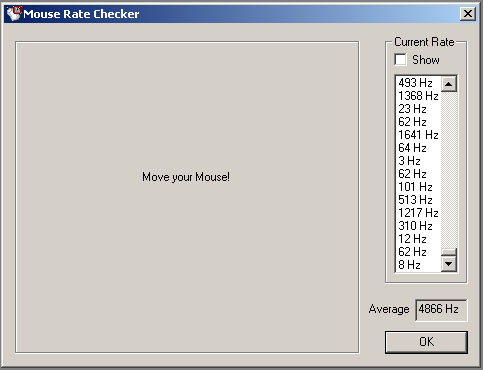Image resolution: width=483 pixels, height=370 pixels.
Task: Click the Average label
Action: (x=389, y=309)
